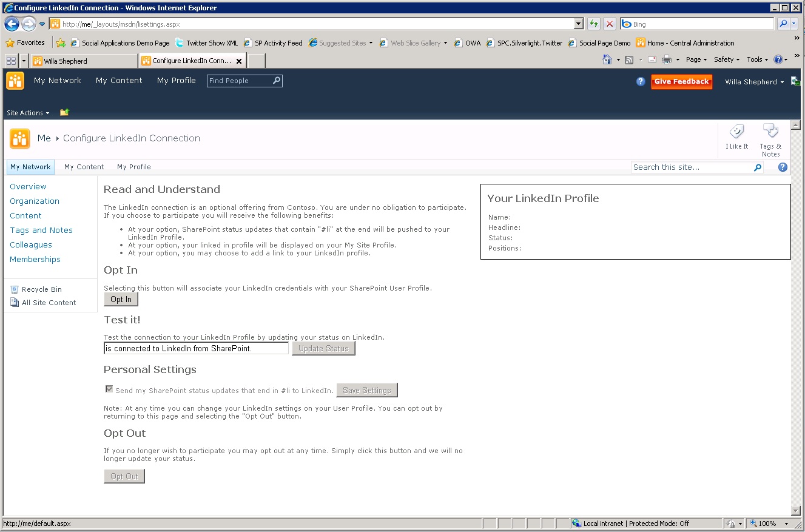This screenshot has width=805, height=532.
Task: Open the Page menu dropdown
Action: 696,59
